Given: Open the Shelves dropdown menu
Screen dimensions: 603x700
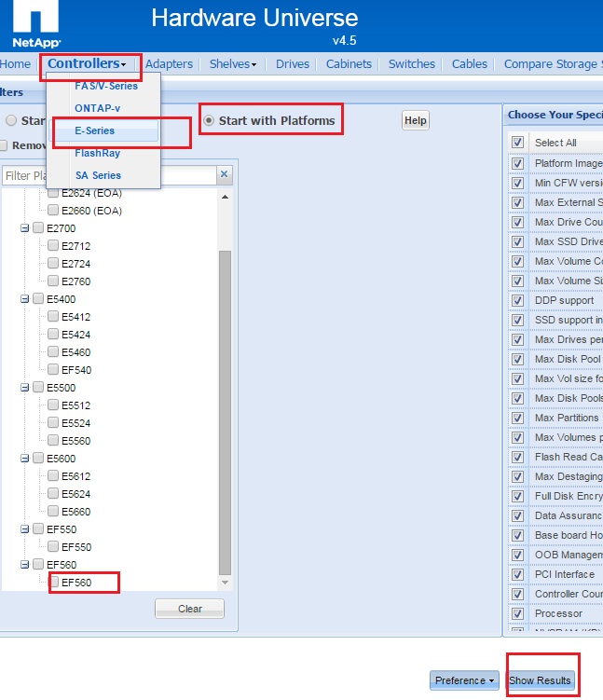Looking at the screenshot, I should click(x=233, y=63).
